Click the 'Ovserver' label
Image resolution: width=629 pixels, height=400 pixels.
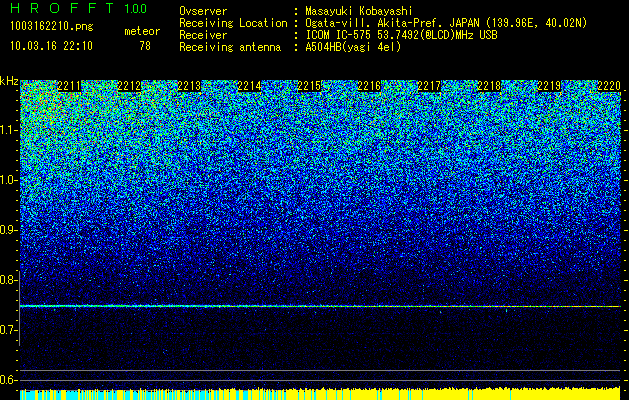point(203,11)
